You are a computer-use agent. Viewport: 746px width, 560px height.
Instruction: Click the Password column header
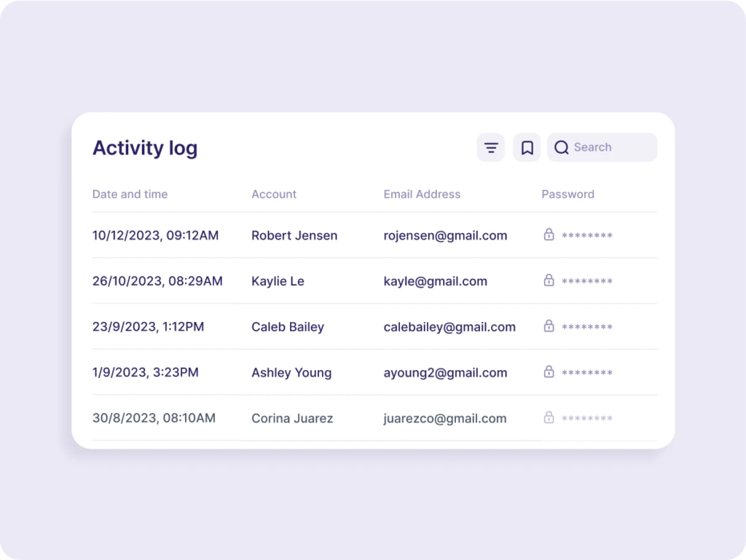click(568, 194)
